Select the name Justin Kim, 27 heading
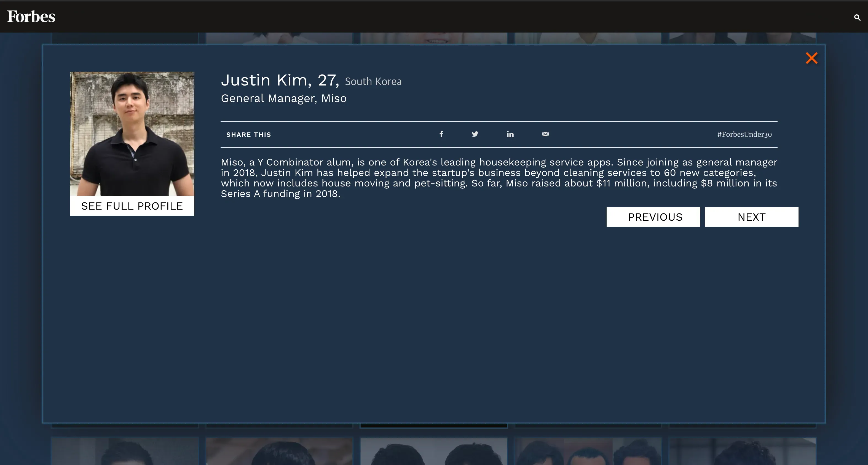 [x=280, y=81]
